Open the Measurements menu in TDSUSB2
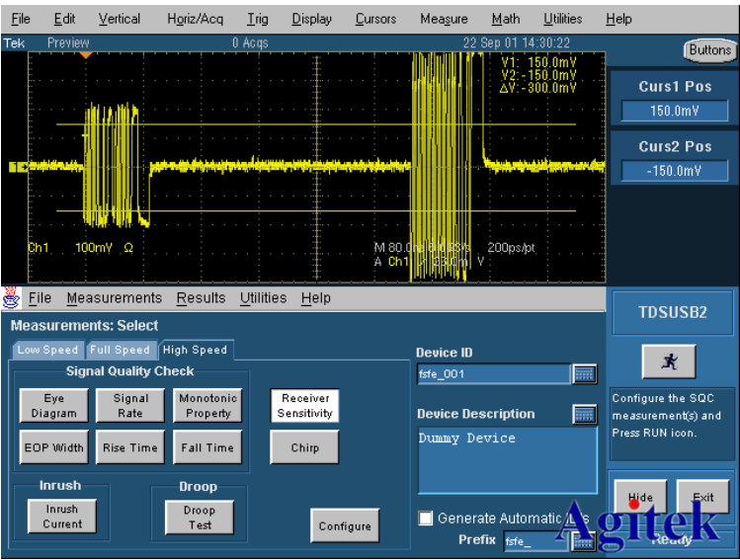Image resolution: width=740 pixels, height=560 pixels. [114, 298]
